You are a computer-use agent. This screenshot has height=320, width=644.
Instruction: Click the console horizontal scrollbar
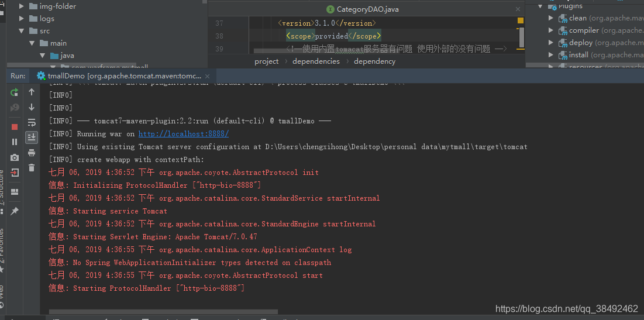coord(163,312)
